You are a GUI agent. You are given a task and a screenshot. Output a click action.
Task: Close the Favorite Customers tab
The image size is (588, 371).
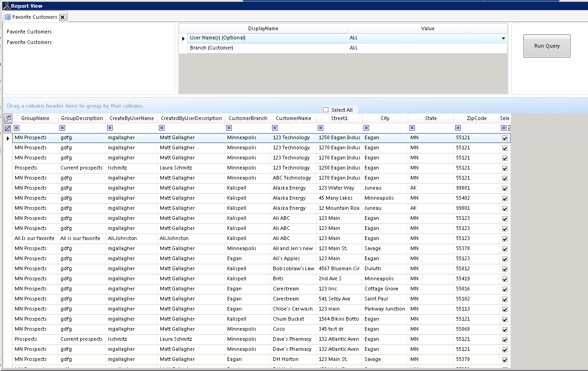tap(63, 17)
